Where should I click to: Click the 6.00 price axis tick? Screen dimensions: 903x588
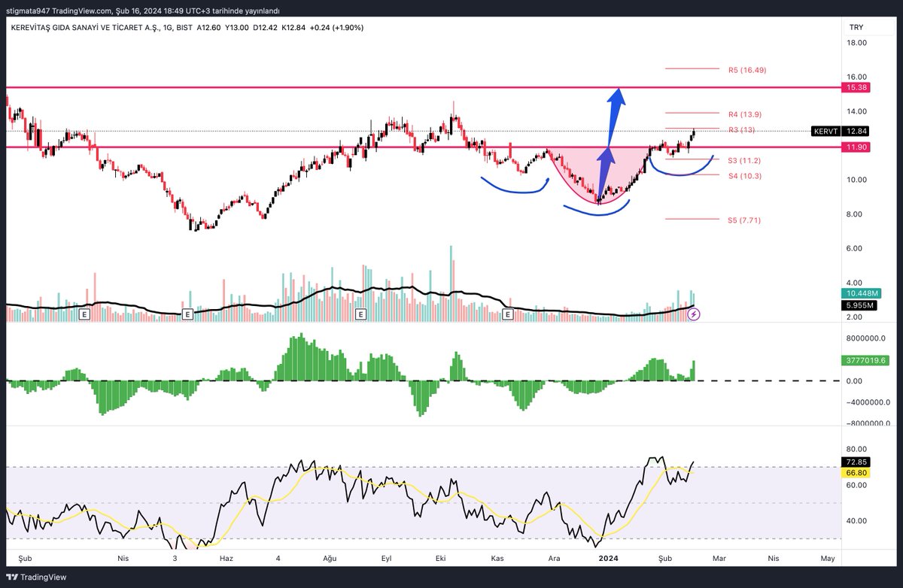(x=856, y=248)
